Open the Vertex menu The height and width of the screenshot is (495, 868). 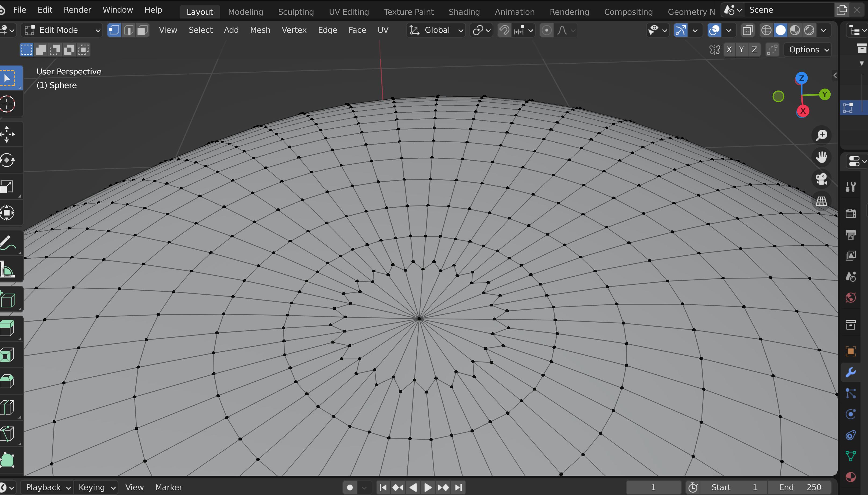pos(294,30)
